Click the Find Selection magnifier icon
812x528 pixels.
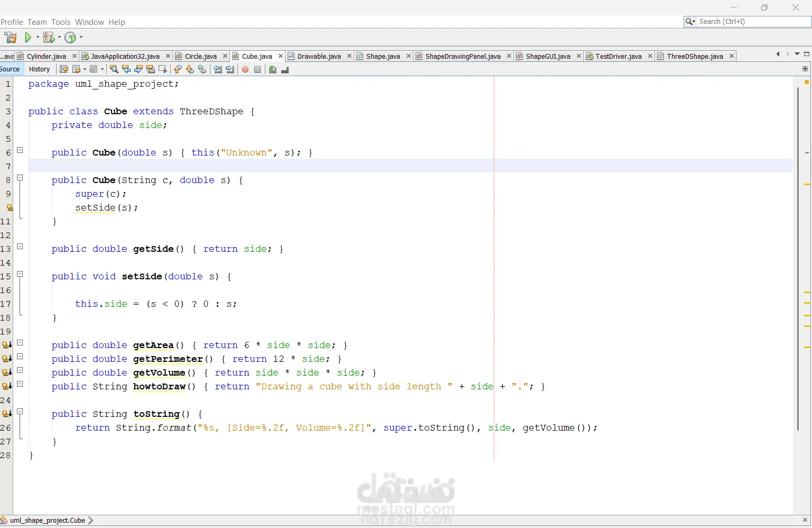click(x=114, y=69)
